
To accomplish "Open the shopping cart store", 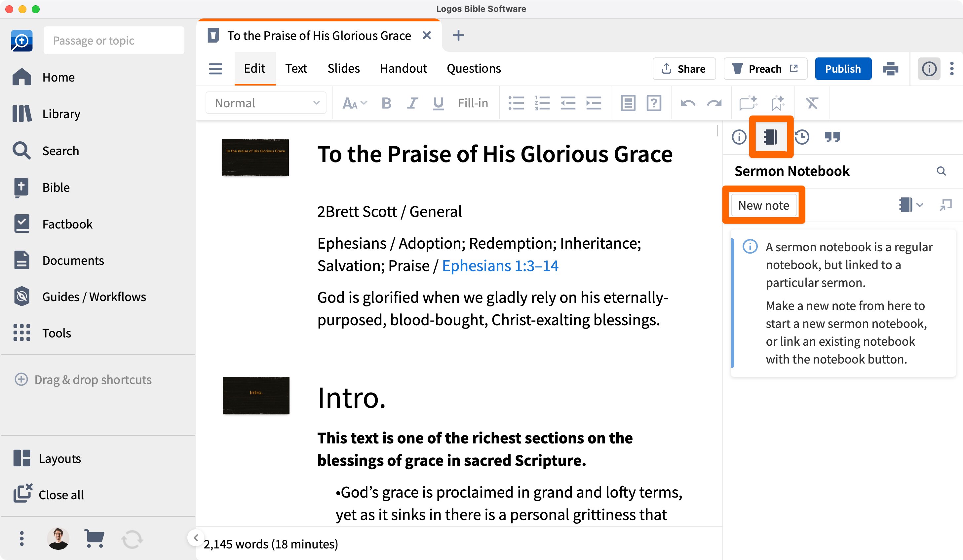I will point(94,539).
